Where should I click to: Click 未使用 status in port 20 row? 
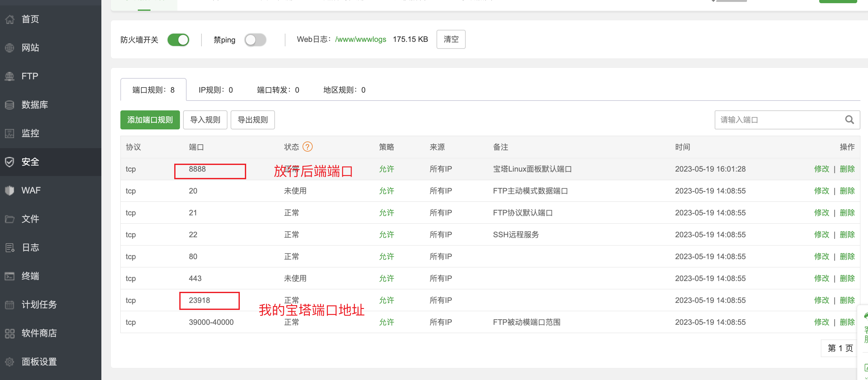pos(295,191)
